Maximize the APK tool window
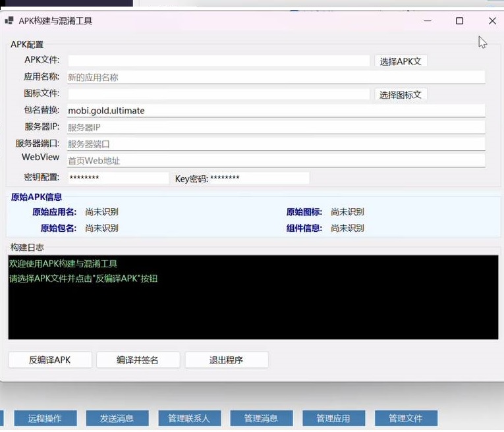Screen dimensions: 504x432 (x=459, y=21)
